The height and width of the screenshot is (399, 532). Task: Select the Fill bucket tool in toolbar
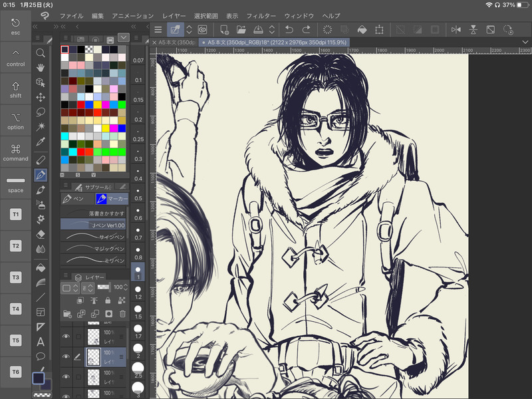click(x=41, y=268)
